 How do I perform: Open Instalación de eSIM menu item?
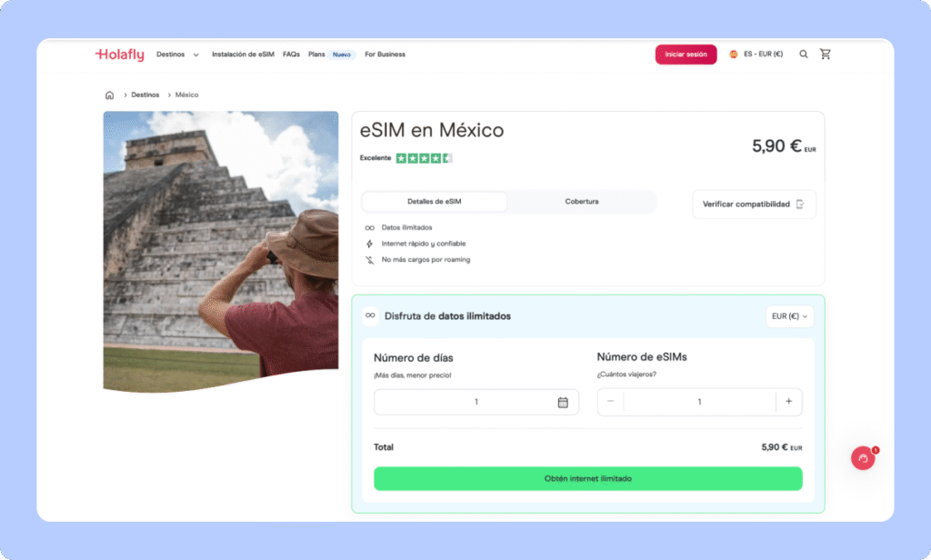click(243, 55)
